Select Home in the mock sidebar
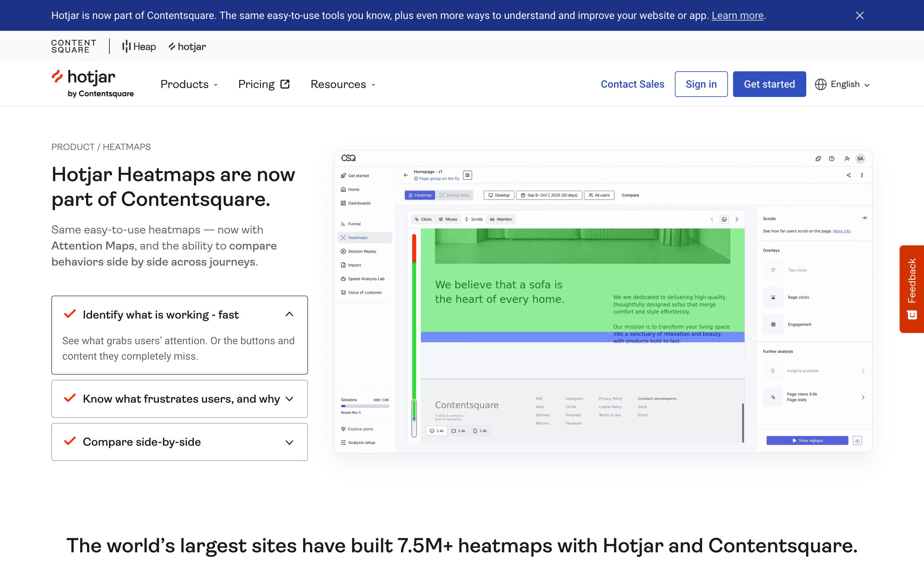 click(350, 189)
